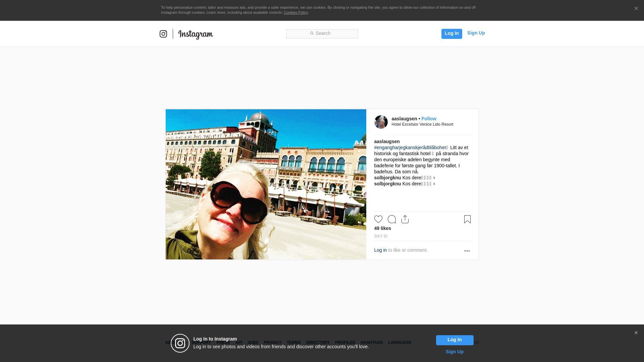Open the DIRECTORY footer link
Image resolution: width=644 pixels, height=362 pixels.
(318, 343)
